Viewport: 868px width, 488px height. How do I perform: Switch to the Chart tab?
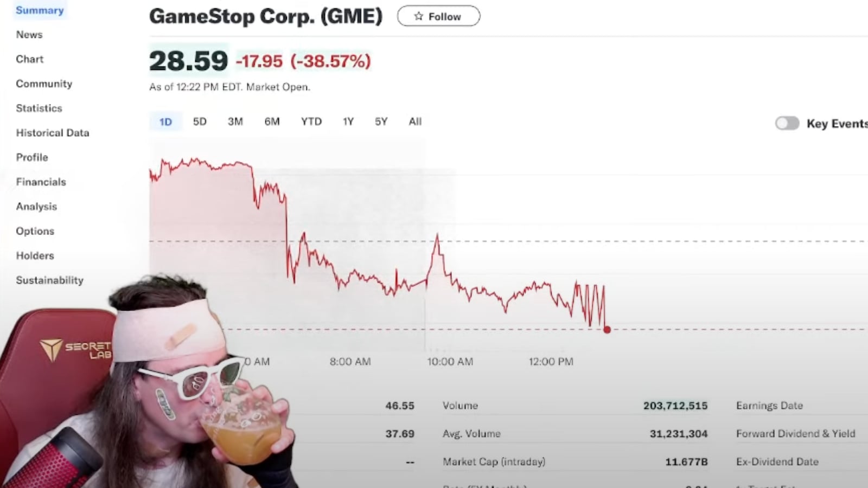(29, 59)
